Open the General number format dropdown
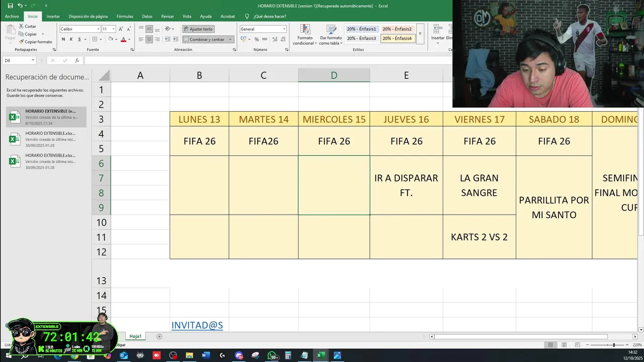The image size is (644, 362). pos(284,29)
